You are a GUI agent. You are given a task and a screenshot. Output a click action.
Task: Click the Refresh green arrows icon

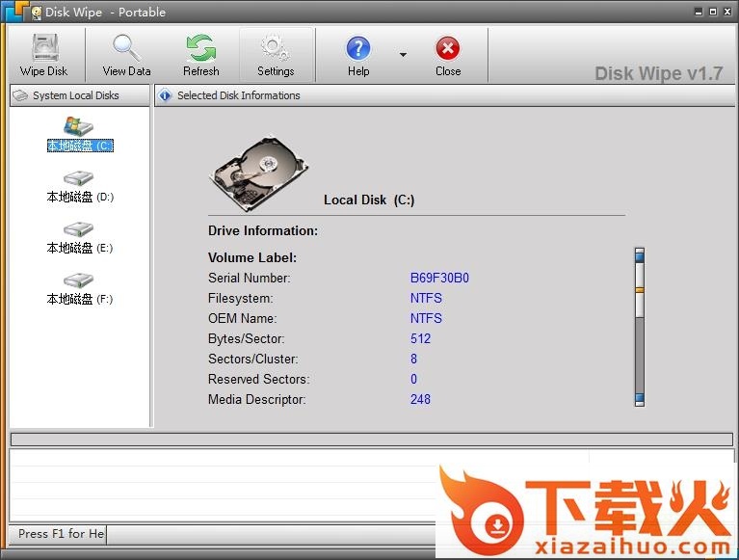(201, 47)
